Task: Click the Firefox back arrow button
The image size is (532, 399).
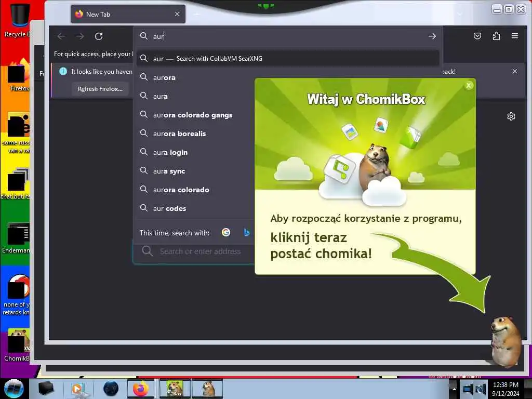Action: (x=61, y=36)
